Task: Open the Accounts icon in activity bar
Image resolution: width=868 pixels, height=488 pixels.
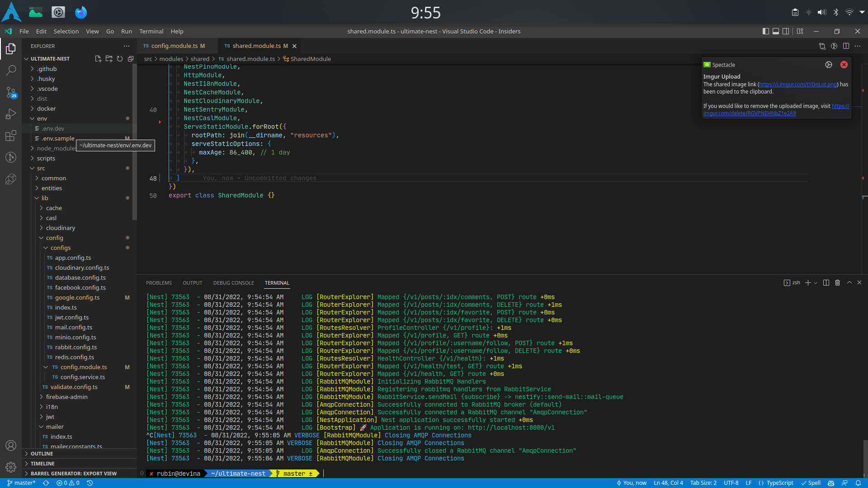Action: [x=11, y=446]
